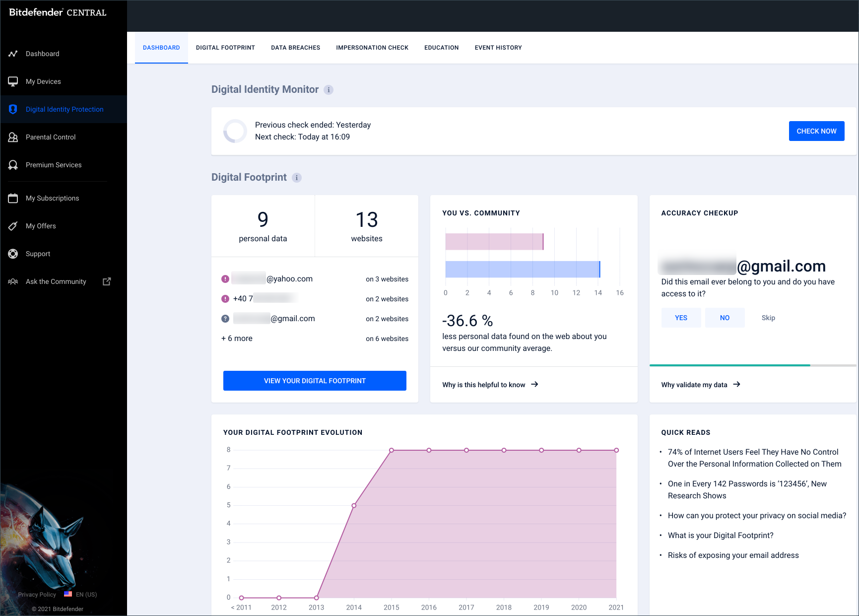Click the check progress spinner circle
The width and height of the screenshot is (859, 616).
(x=235, y=131)
